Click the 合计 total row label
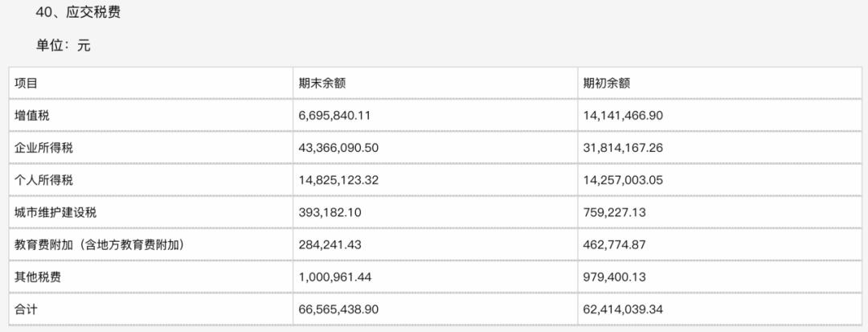Viewport: 868px width, 332px height. [27, 309]
